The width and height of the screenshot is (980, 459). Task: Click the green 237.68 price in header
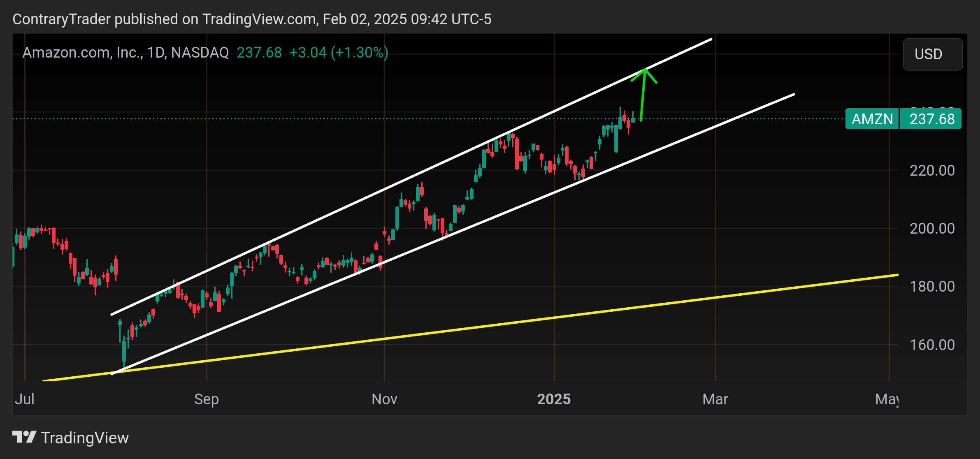click(259, 53)
